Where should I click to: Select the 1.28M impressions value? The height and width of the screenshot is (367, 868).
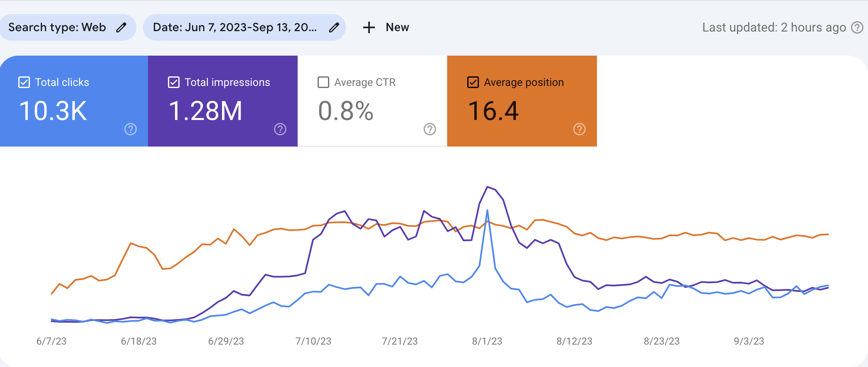(205, 111)
